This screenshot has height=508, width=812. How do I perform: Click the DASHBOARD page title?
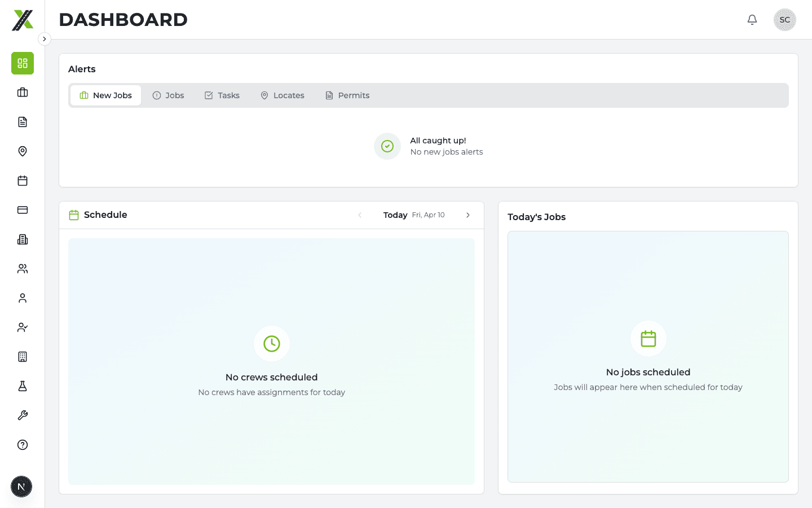(123, 20)
